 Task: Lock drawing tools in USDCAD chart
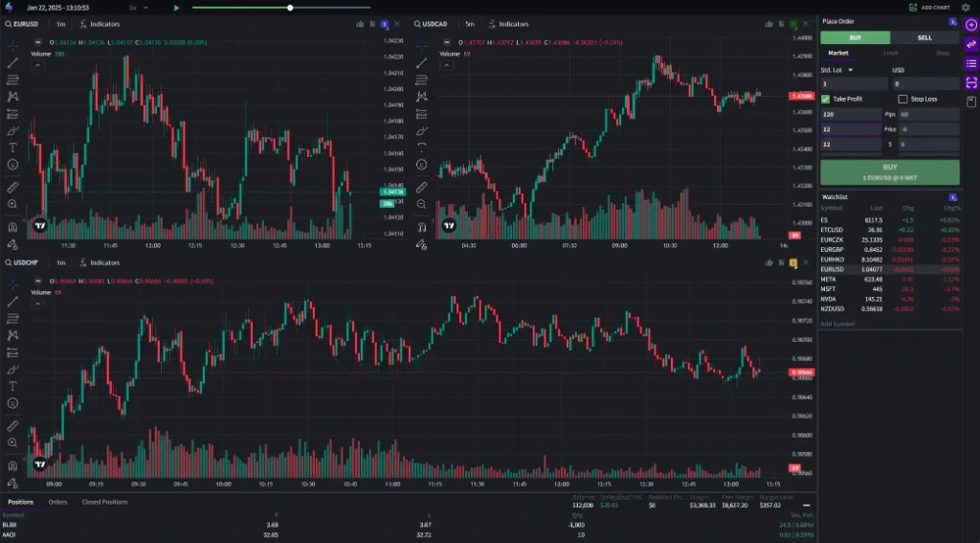pos(422,244)
